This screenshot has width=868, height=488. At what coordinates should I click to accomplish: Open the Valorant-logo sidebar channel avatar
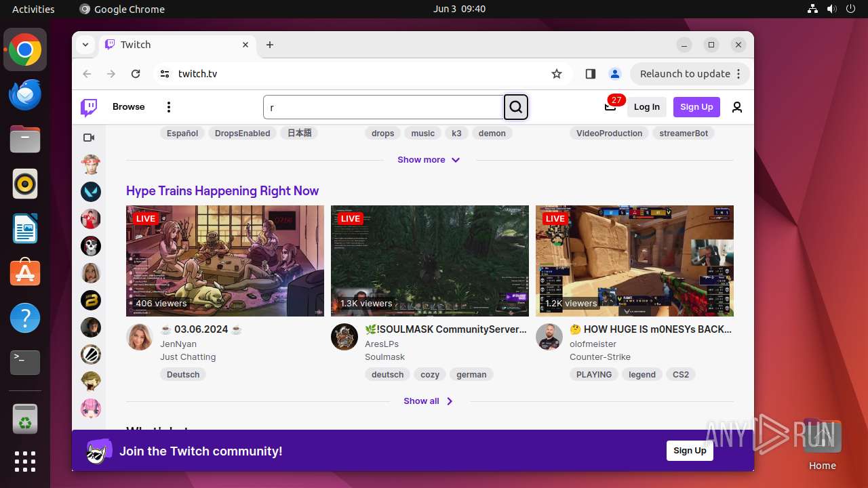pyautogui.click(x=91, y=192)
